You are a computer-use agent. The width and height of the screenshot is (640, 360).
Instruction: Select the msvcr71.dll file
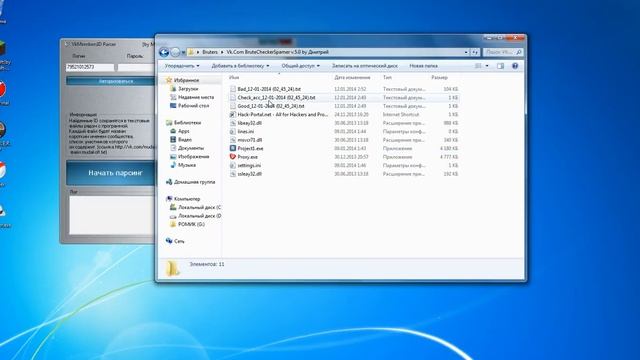click(249, 140)
